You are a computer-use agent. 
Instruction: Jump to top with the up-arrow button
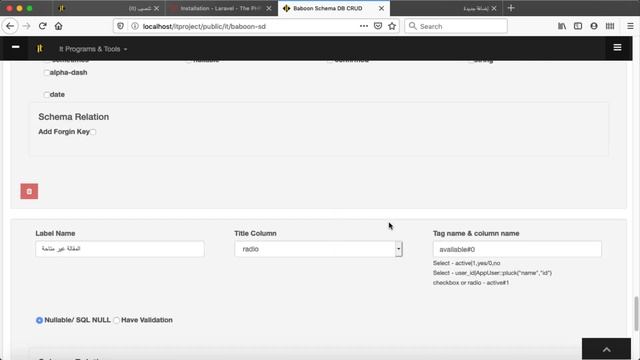(607, 349)
